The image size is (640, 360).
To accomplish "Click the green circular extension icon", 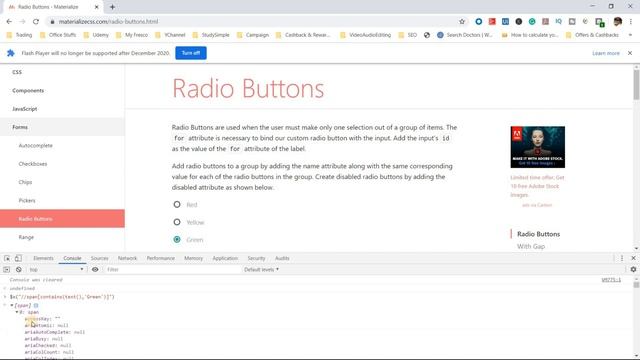I will 532,22.
